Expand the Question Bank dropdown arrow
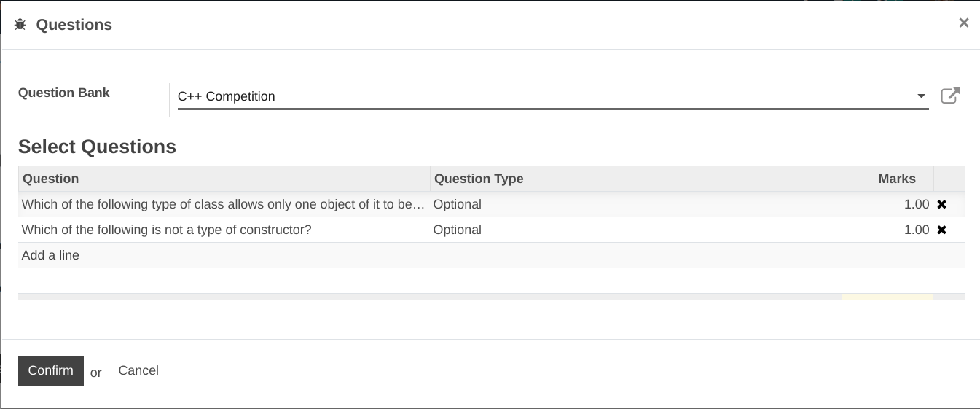 click(x=921, y=96)
